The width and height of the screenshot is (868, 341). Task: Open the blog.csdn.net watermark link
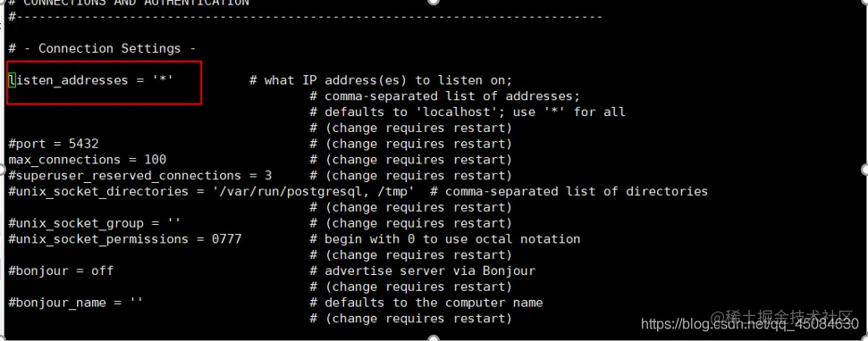click(749, 324)
